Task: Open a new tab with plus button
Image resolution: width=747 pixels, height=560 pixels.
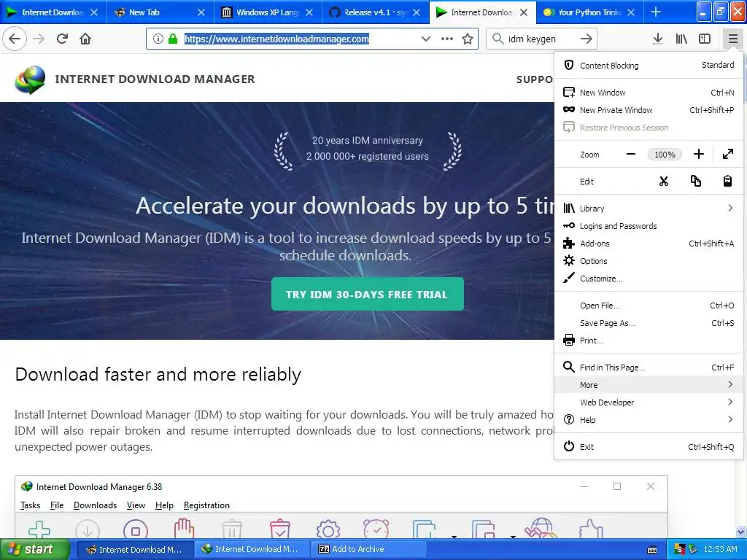Action: pyautogui.click(x=656, y=12)
